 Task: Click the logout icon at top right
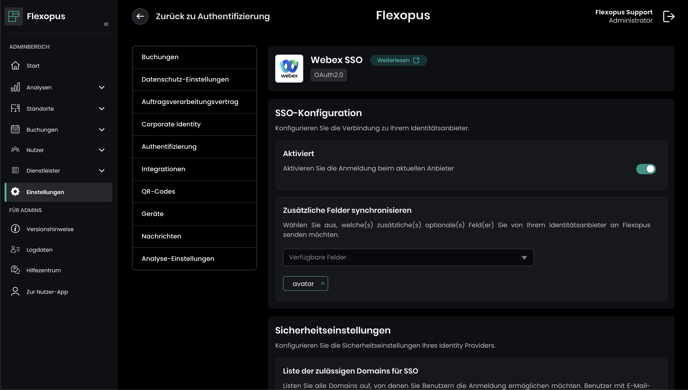pos(668,17)
